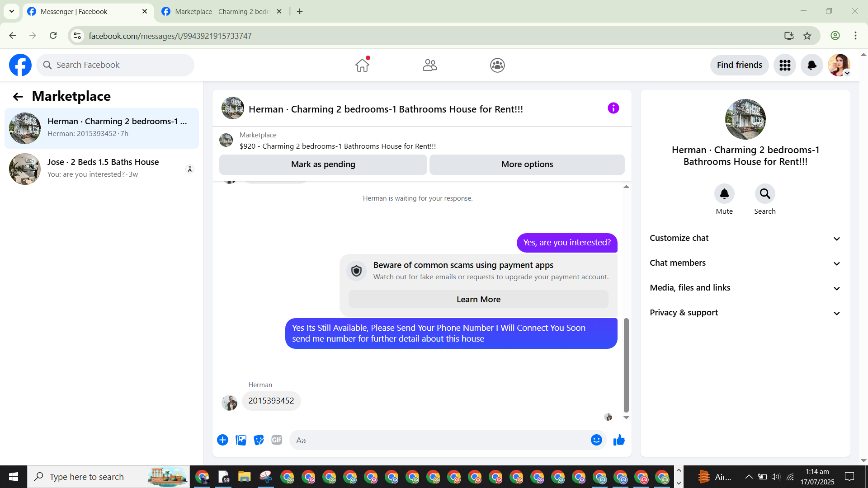
Task: Install app icon in address bar
Action: coord(789,36)
